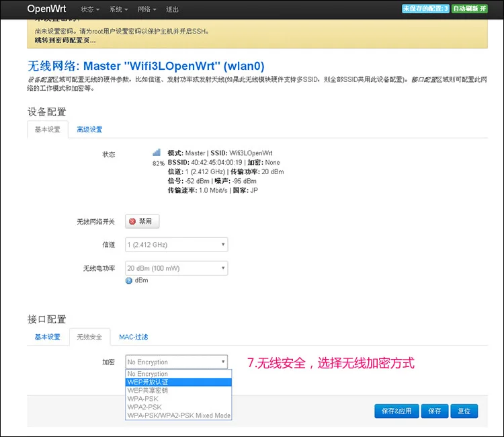Switch to MAC-过滤 tab
The width and height of the screenshot is (504, 437).
click(134, 337)
